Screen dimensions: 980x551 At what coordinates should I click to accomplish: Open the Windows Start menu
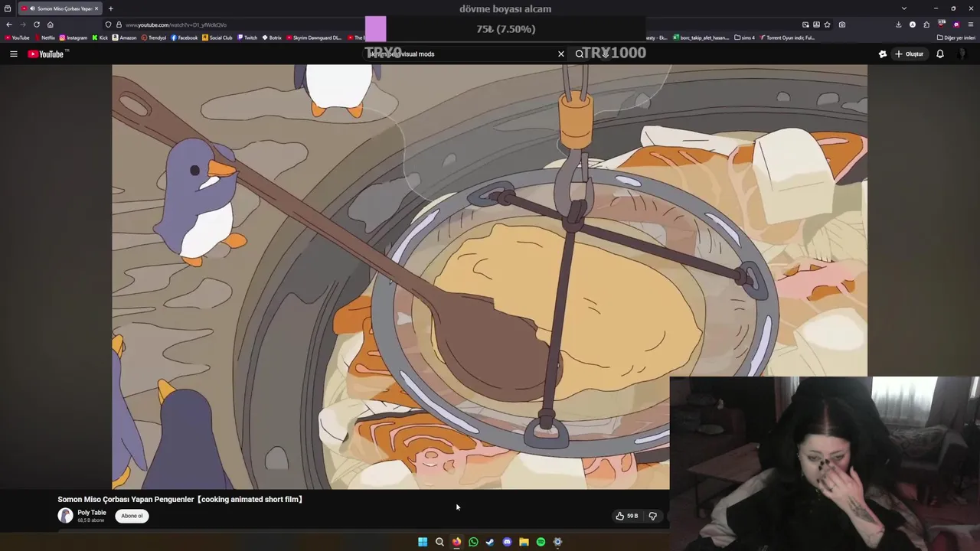[423, 542]
